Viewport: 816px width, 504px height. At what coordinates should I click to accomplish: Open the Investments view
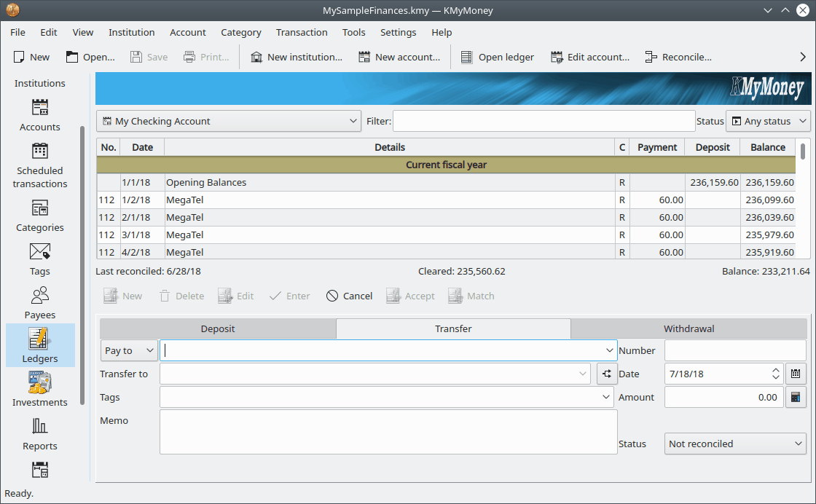40,389
